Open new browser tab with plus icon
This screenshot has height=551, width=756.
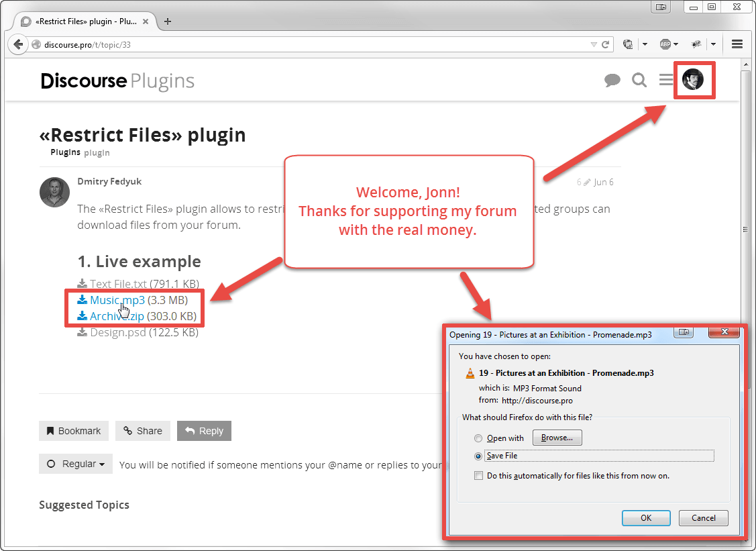167,21
